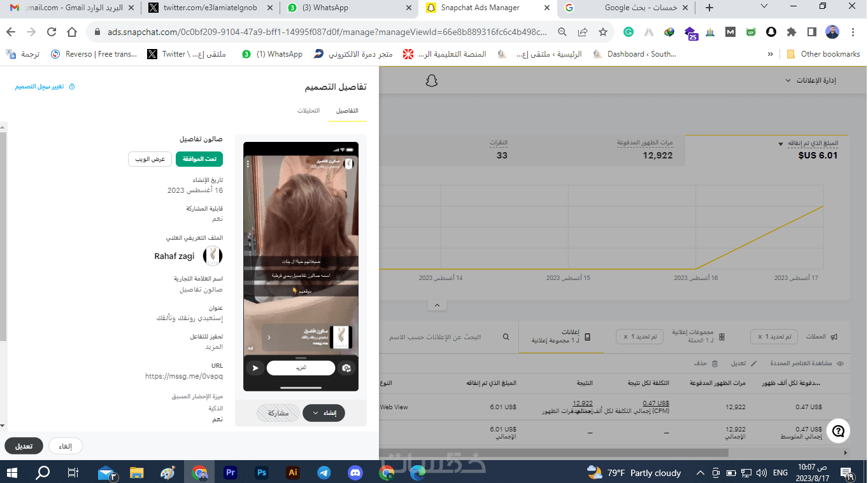Click the إلغاء cancel button
This screenshot has height=483, width=868.
(65, 446)
